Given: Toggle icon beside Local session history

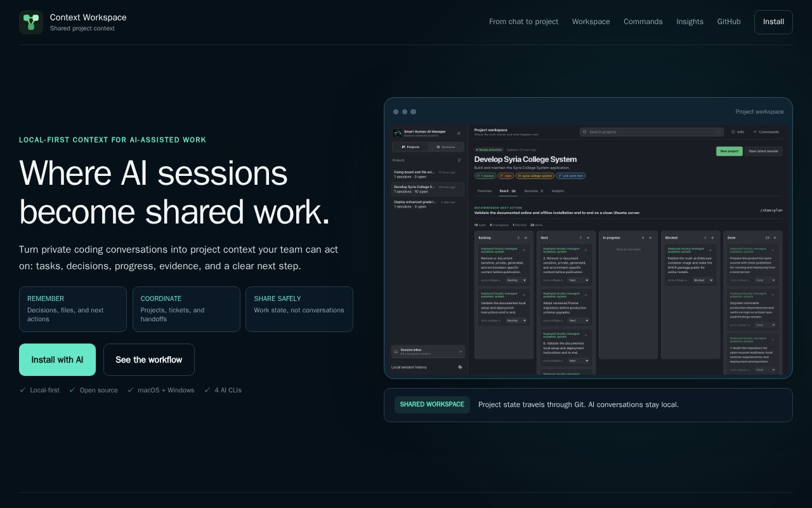Looking at the screenshot, I should [460, 367].
